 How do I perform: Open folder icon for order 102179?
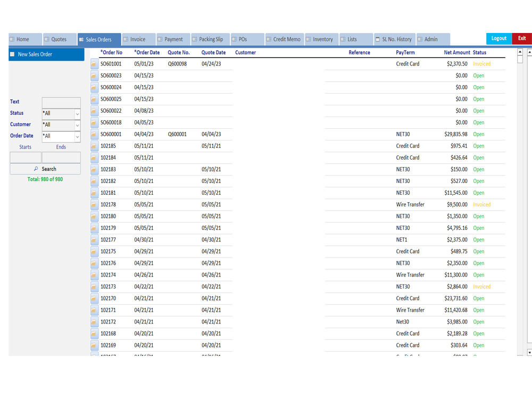94,228
